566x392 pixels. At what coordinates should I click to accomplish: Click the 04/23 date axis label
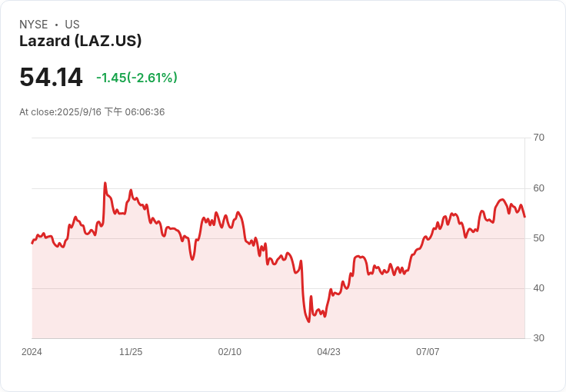[x=328, y=352]
